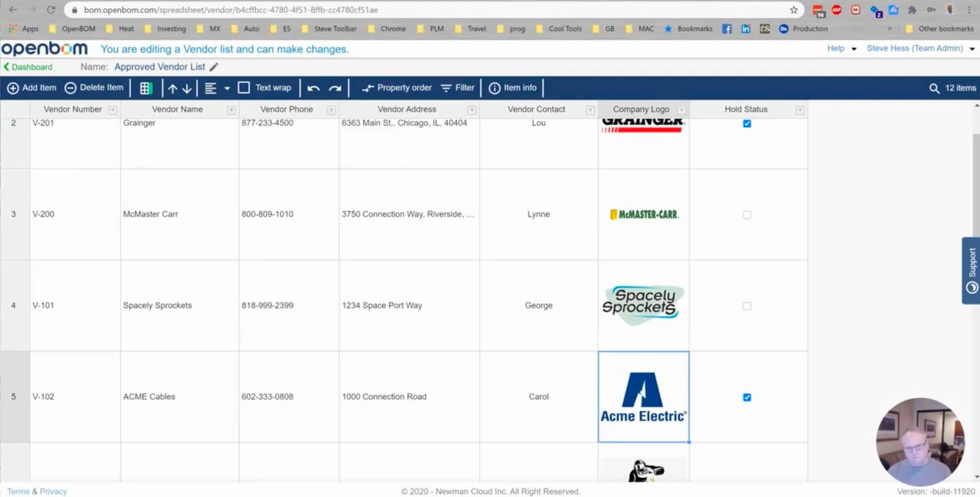Image resolution: width=980 pixels, height=497 pixels.
Task: Open the OpenBOM bookmarks folder
Action: click(72, 29)
